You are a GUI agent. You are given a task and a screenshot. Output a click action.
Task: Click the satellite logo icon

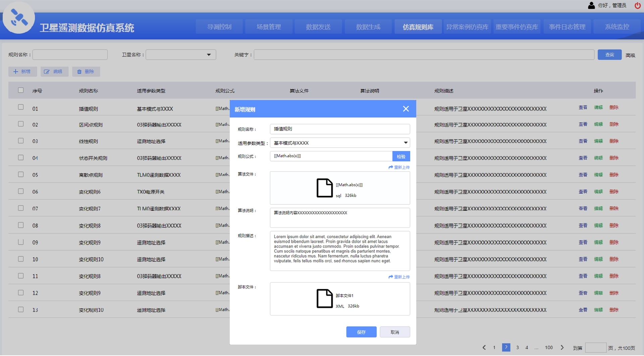pos(18,17)
